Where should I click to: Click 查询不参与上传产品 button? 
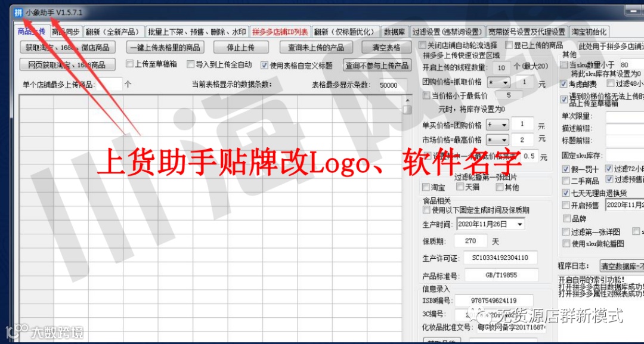coord(377,65)
